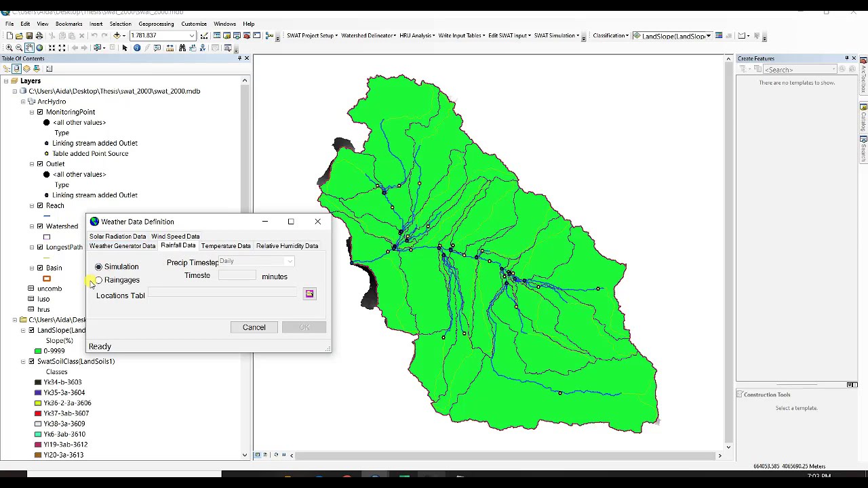This screenshot has width=868, height=488.
Task: Open the SWAT Project Setup dropdown
Action: 312,35
